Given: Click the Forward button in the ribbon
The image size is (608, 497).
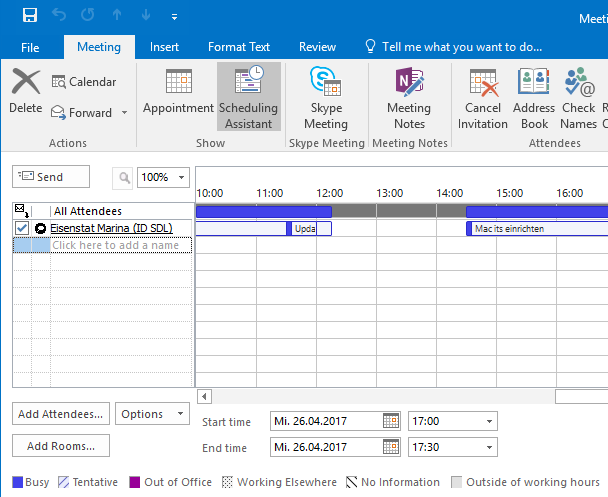Looking at the screenshot, I should coord(82,112).
